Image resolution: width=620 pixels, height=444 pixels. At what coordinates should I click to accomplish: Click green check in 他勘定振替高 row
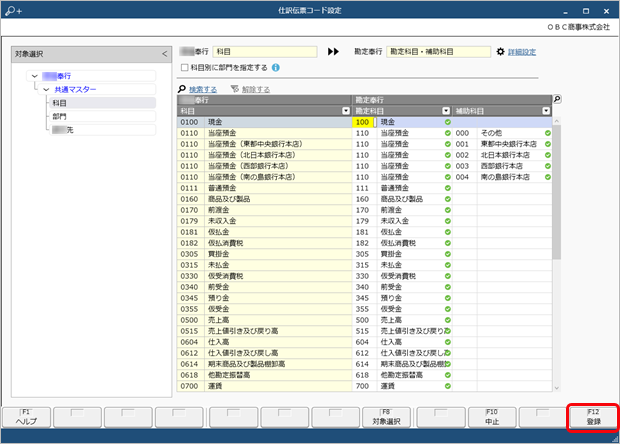tap(448, 375)
